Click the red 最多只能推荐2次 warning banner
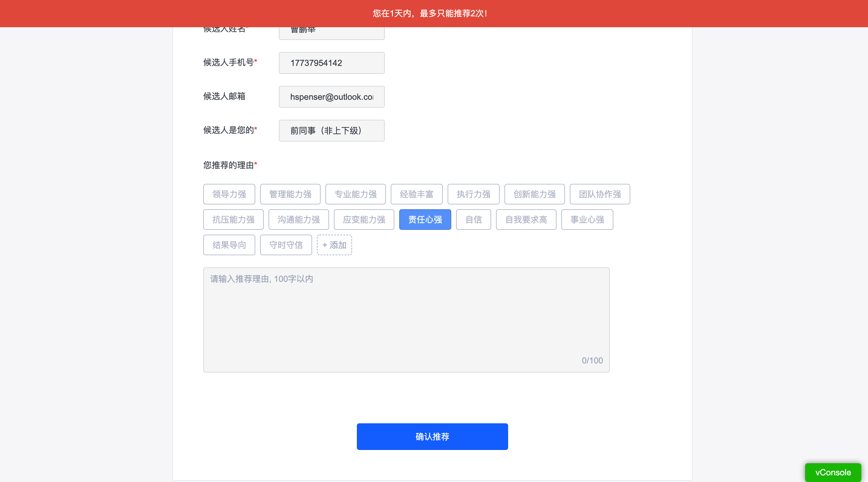The image size is (868, 482). click(434, 14)
